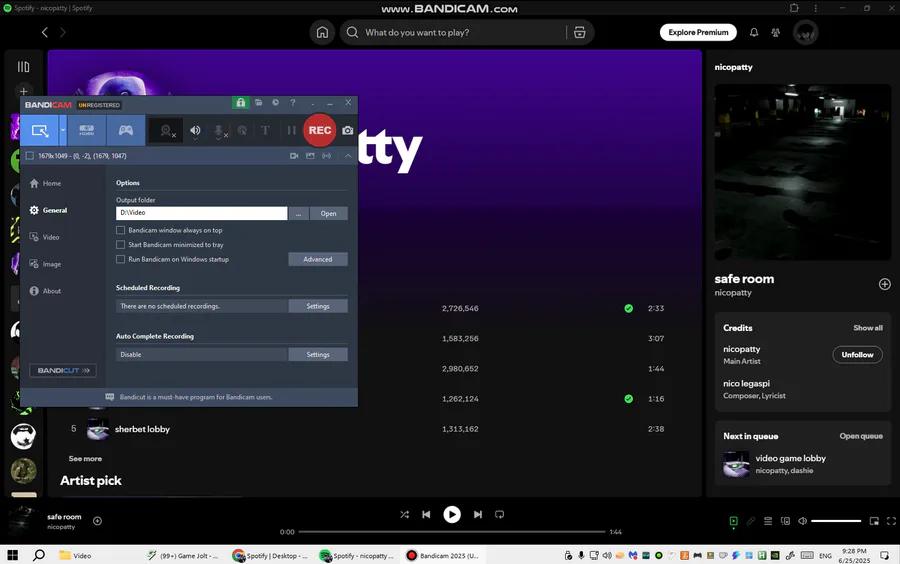
Task: Collapse the Bandicam settings panel
Action: click(348, 155)
